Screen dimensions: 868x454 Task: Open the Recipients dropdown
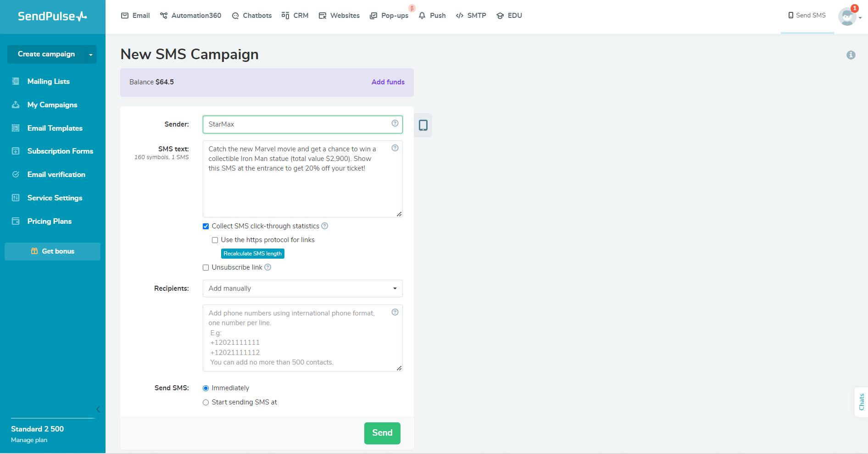click(x=302, y=288)
